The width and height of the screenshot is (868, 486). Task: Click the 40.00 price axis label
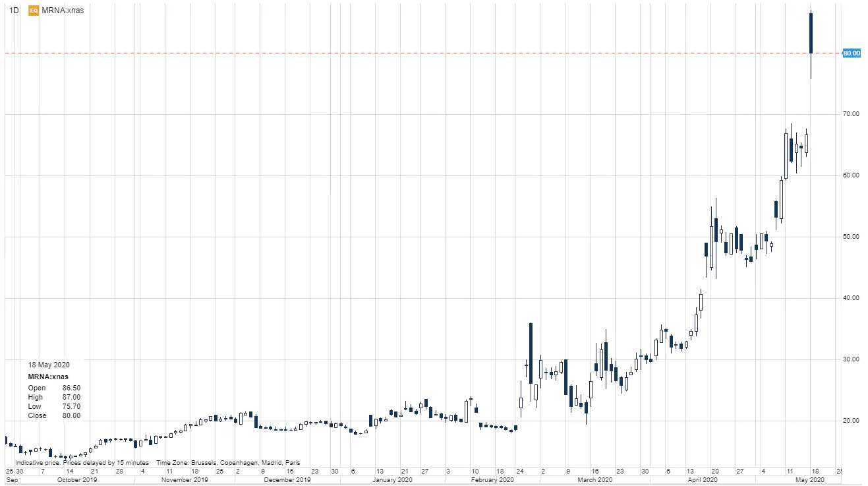point(851,298)
